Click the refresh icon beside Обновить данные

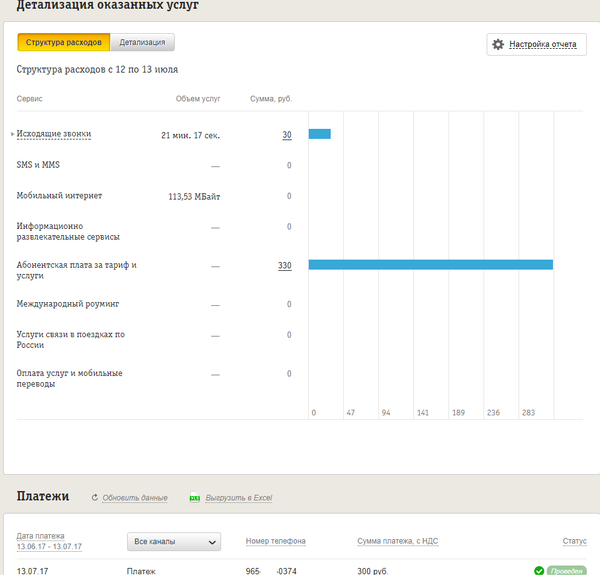pyautogui.click(x=94, y=497)
